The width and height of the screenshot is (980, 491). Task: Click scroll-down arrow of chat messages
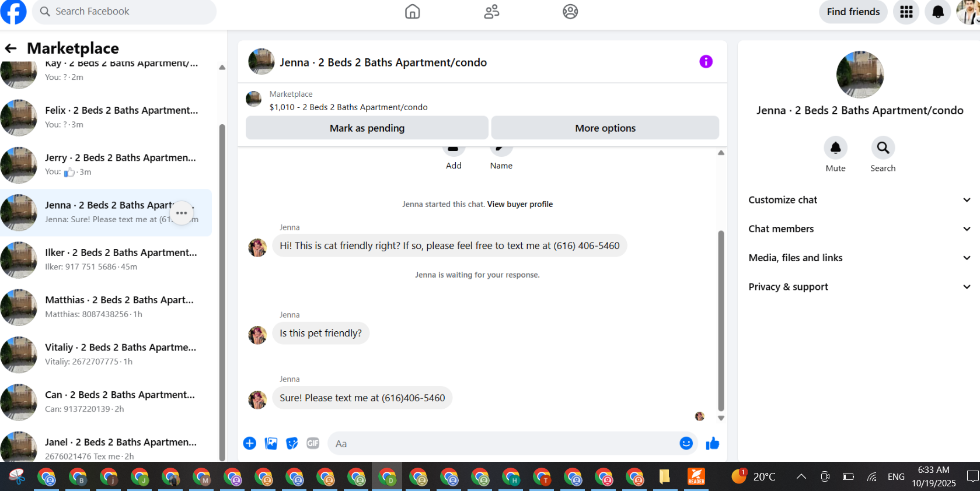click(721, 418)
